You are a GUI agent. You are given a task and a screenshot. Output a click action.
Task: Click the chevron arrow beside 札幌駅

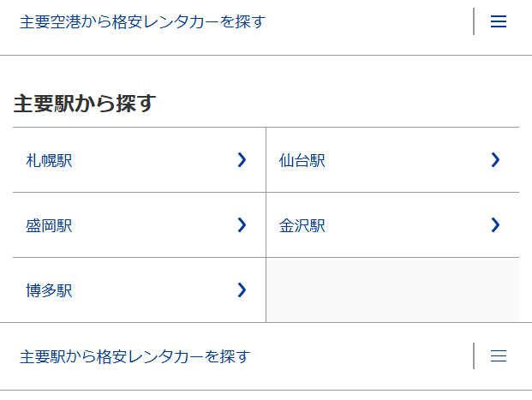click(242, 159)
